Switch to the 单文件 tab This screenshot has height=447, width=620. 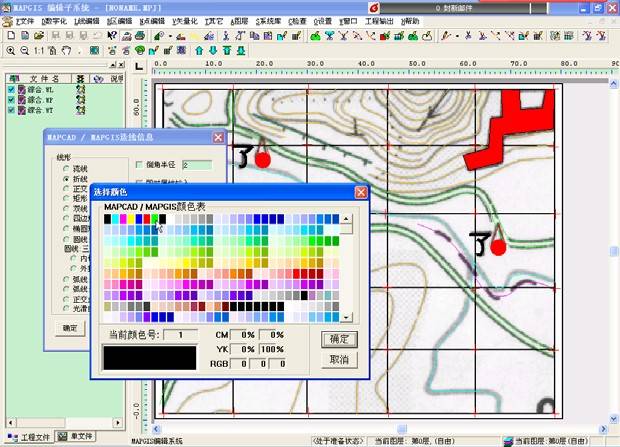tap(76, 436)
